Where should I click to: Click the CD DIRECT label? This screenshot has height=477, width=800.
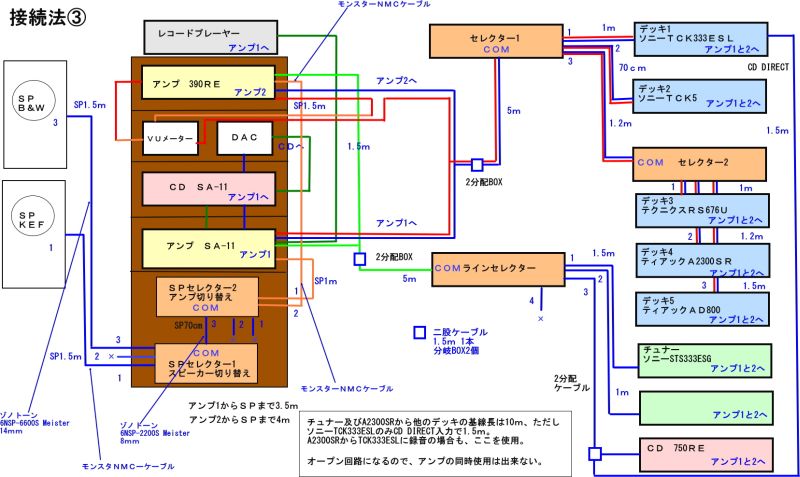click(x=768, y=67)
